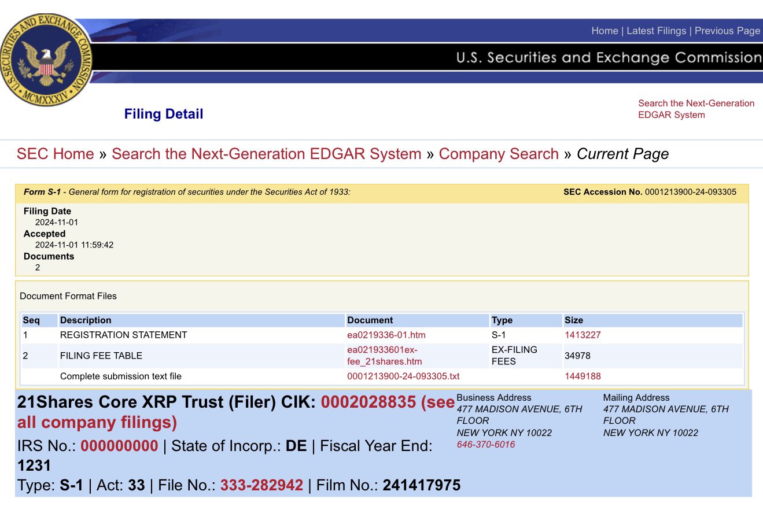Screen dimensions: 763x532
Task: Click State of Incorp. DE value
Action: point(296,446)
